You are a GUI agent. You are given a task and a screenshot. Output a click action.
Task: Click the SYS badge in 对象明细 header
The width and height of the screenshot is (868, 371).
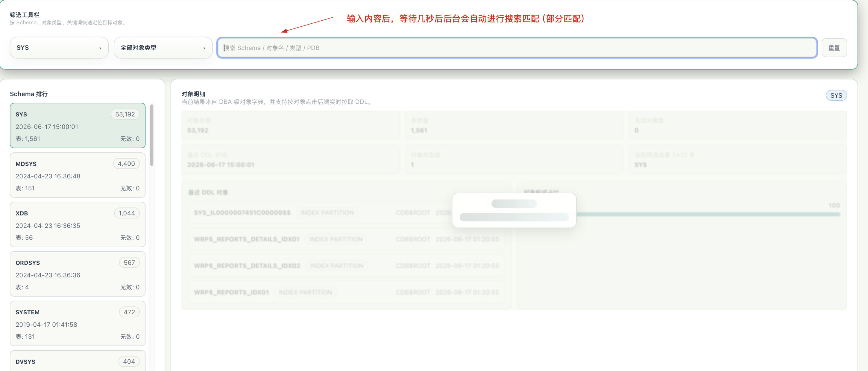coord(836,96)
